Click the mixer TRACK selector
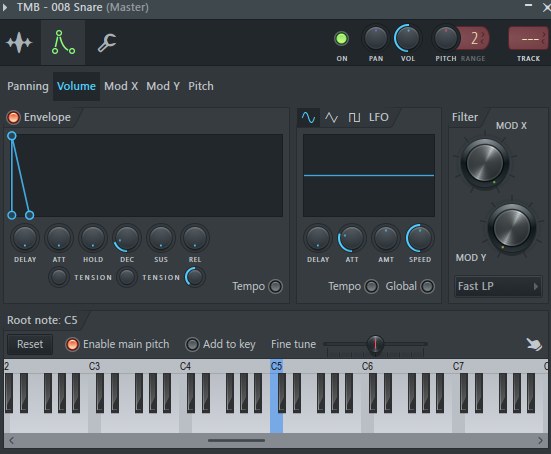The image size is (551, 454). click(x=529, y=39)
